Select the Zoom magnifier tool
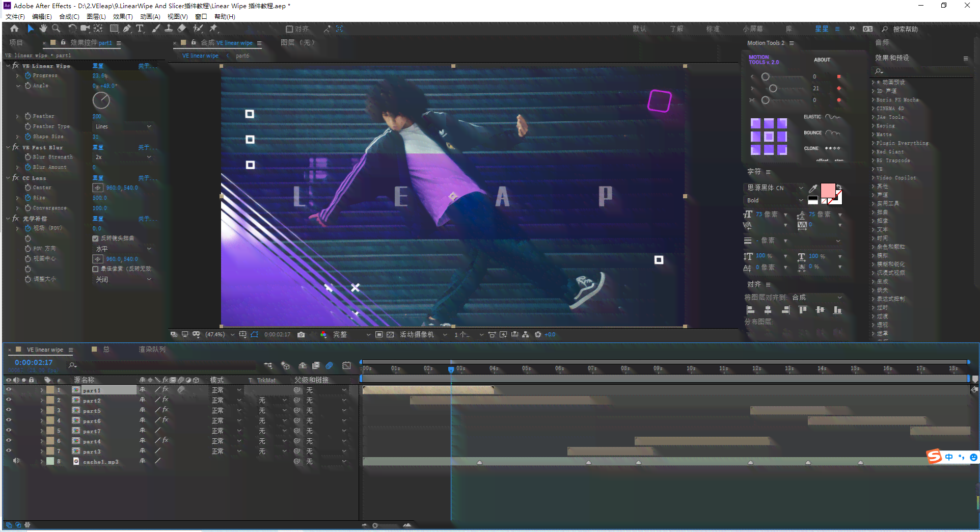Screen dimensions: 980x532 (56, 29)
